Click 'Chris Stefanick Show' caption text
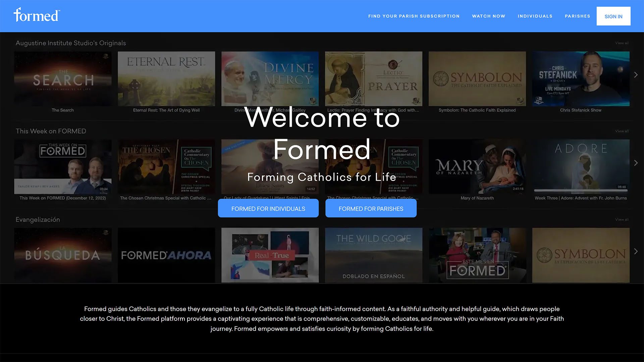Screen dimensions: 644x362 581,110
